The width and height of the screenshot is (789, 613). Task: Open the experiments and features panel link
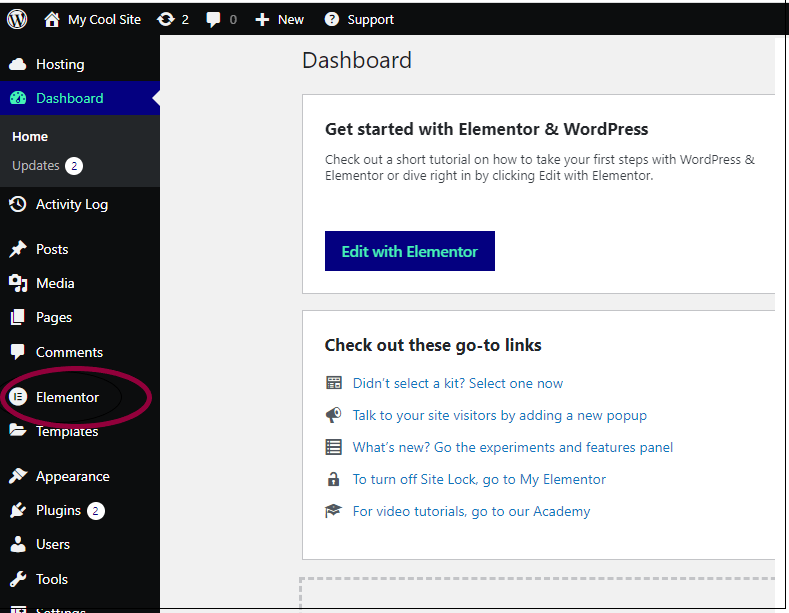tap(513, 447)
